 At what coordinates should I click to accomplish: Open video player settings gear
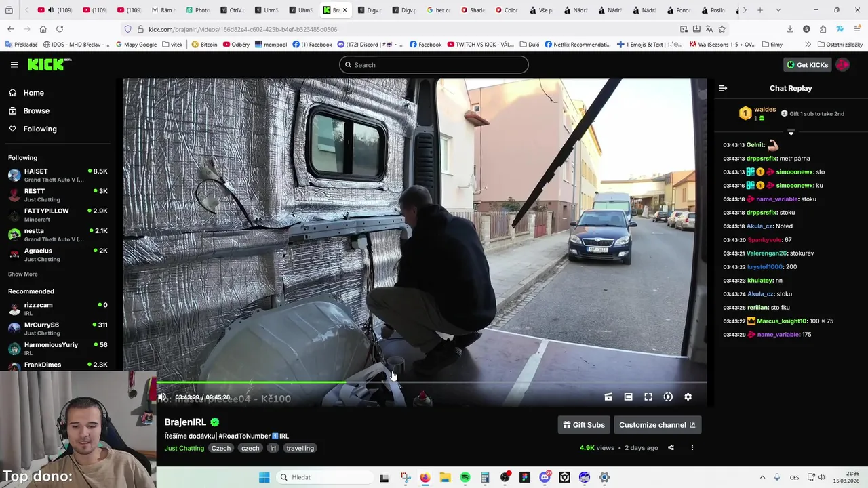click(x=688, y=397)
